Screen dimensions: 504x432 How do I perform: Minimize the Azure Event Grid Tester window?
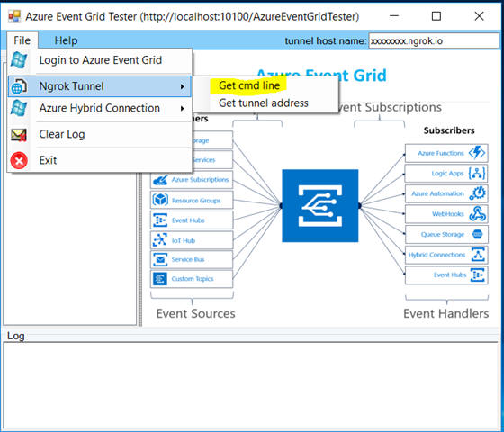click(394, 16)
